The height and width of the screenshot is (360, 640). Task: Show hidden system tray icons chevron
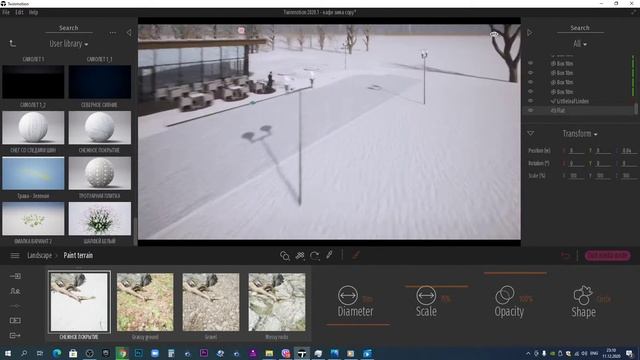pyautogui.click(x=528, y=353)
